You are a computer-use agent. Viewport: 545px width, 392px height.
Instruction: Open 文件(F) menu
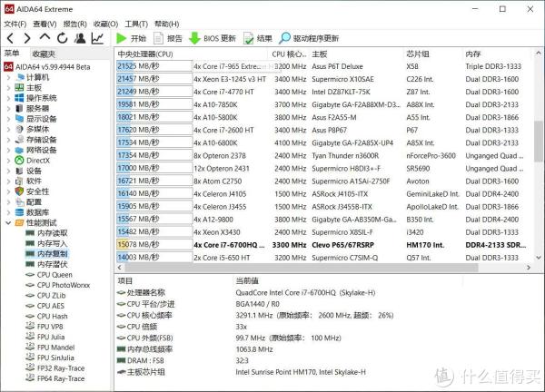15,24
